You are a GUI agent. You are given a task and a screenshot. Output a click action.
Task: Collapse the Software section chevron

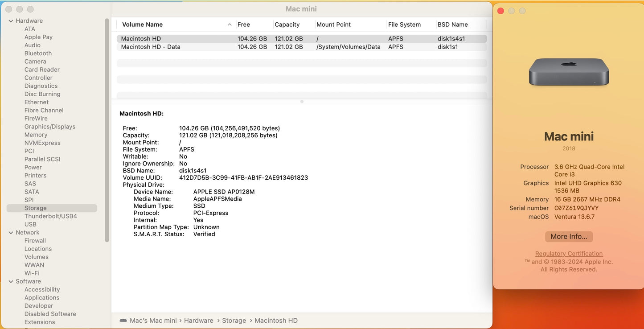pyautogui.click(x=11, y=282)
